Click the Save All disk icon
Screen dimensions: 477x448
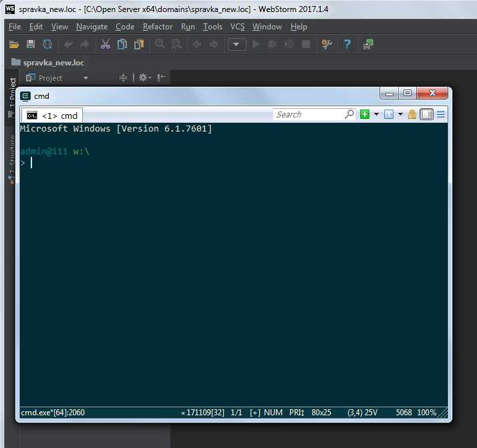[31, 44]
